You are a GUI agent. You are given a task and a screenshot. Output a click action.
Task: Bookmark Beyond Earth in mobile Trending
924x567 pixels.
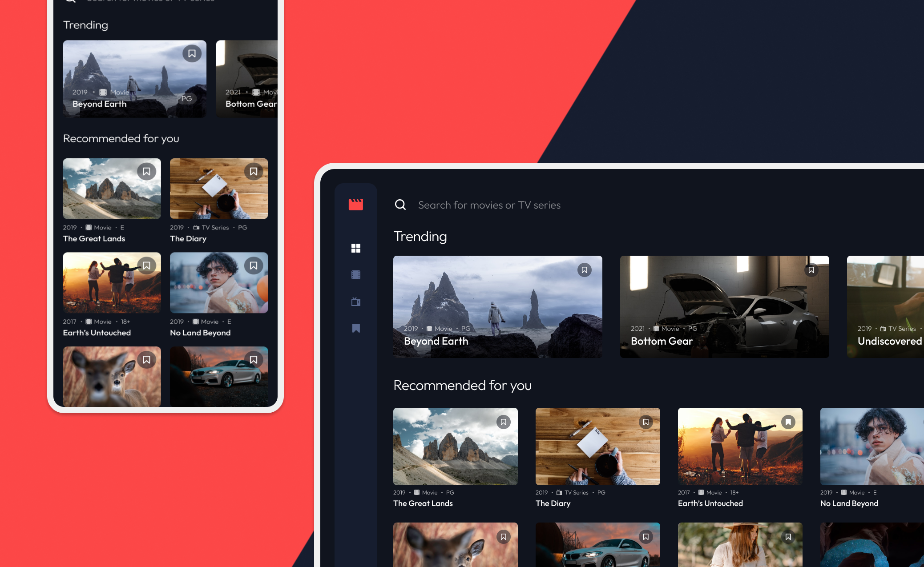click(192, 54)
